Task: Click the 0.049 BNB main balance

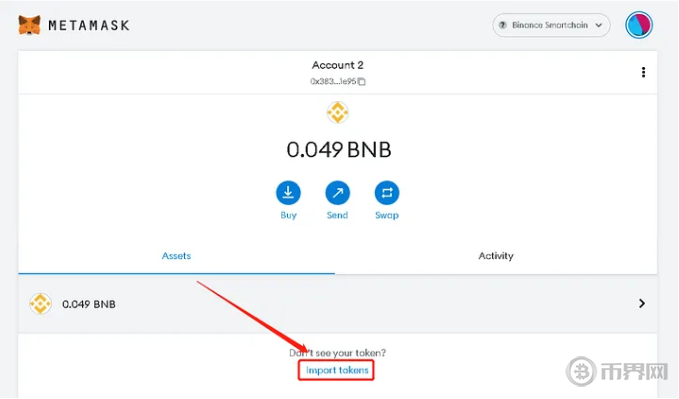Action: [339, 150]
